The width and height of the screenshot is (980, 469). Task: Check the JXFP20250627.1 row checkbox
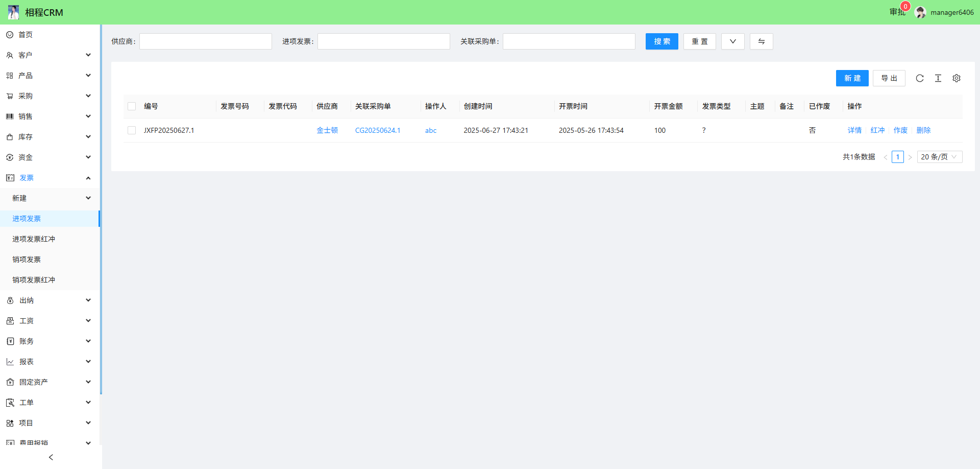(132, 130)
